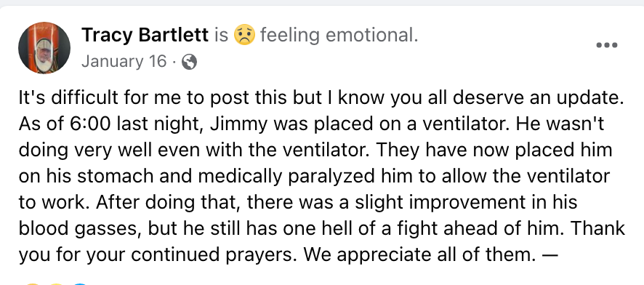Click the second yellow reaction icon
The image size is (644, 285).
click(56, 284)
